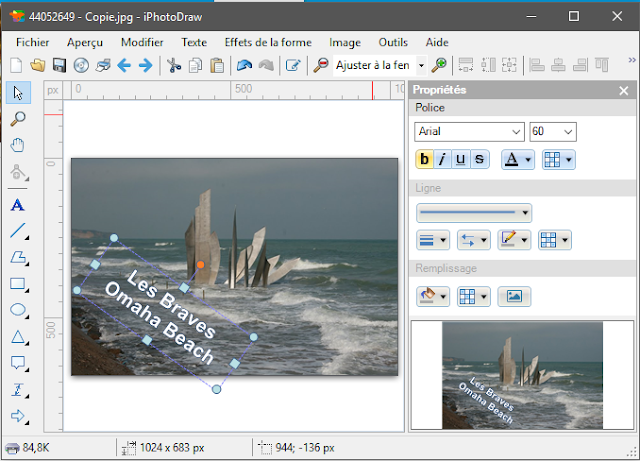Redo action with grey curved arrow
The image size is (640, 461).
click(x=266, y=65)
